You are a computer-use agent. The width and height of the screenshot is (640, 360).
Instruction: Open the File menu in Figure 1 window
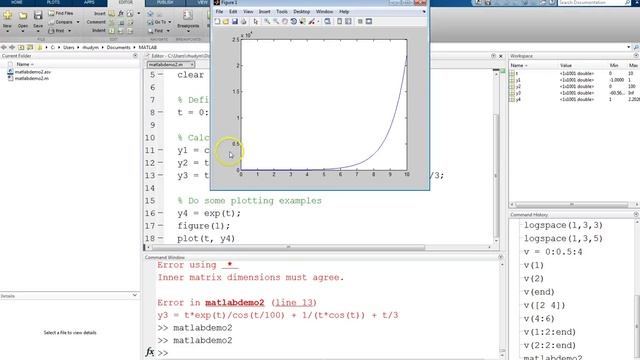pos(219,12)
